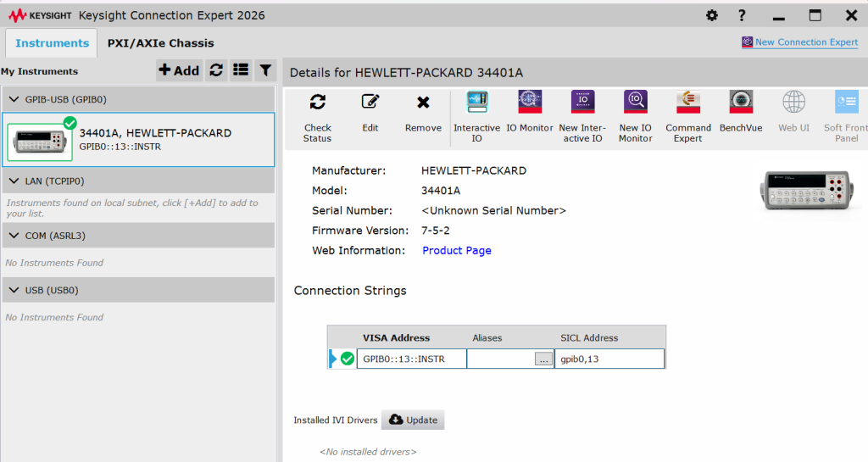Open the Product Page link
Screen dimensions: 868x462
coord(457,250)
